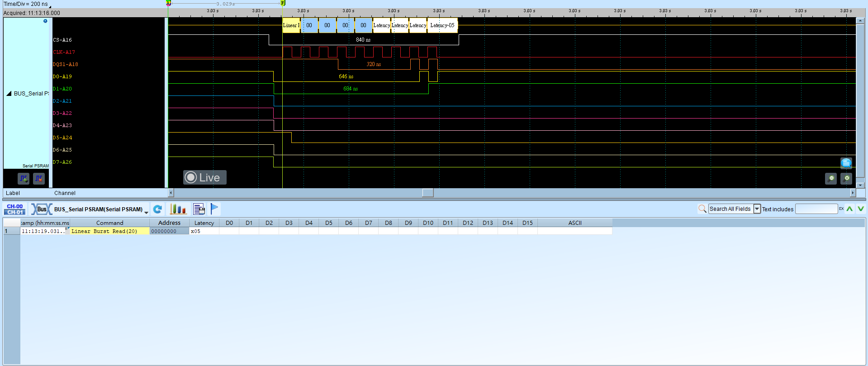Select the DQS1-A18 channel label
868x366 pixels.
(66, 64)
